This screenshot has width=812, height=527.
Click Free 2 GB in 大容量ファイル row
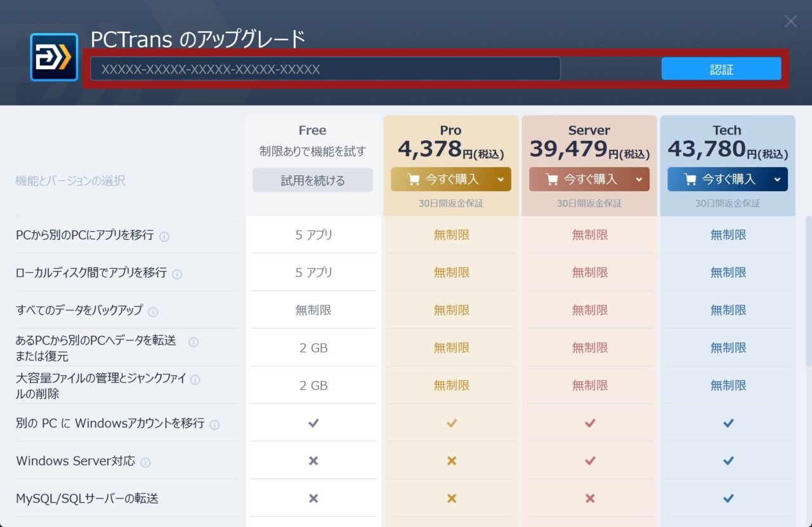[313, 385]
